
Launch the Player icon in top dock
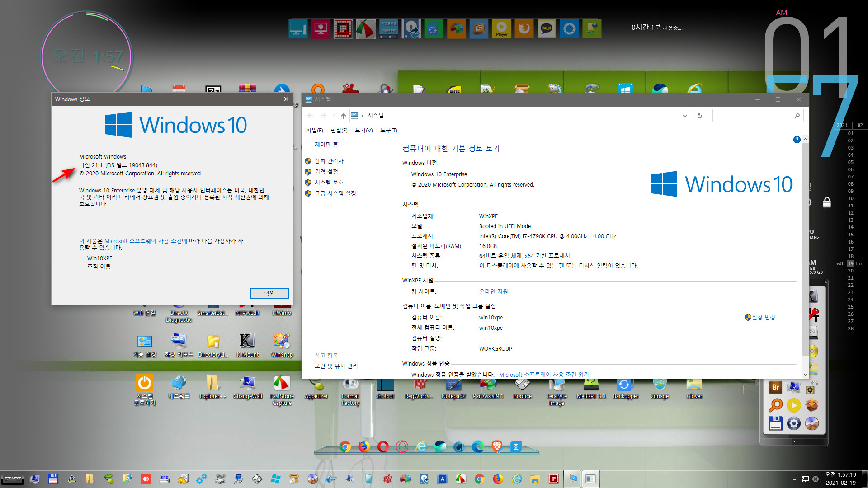click(x=501, y=29)
